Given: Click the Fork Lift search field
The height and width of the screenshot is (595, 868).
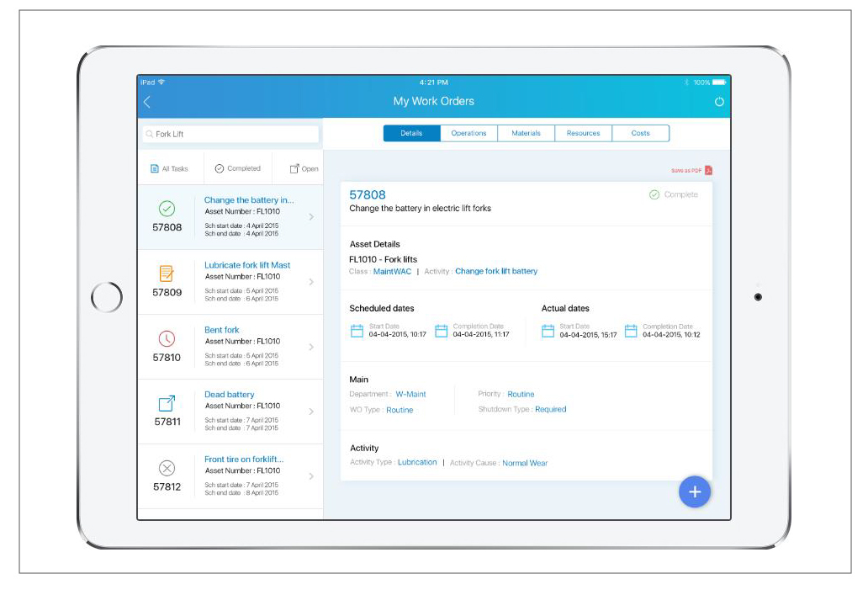Looking at the screenshot, I should point(230,134).
